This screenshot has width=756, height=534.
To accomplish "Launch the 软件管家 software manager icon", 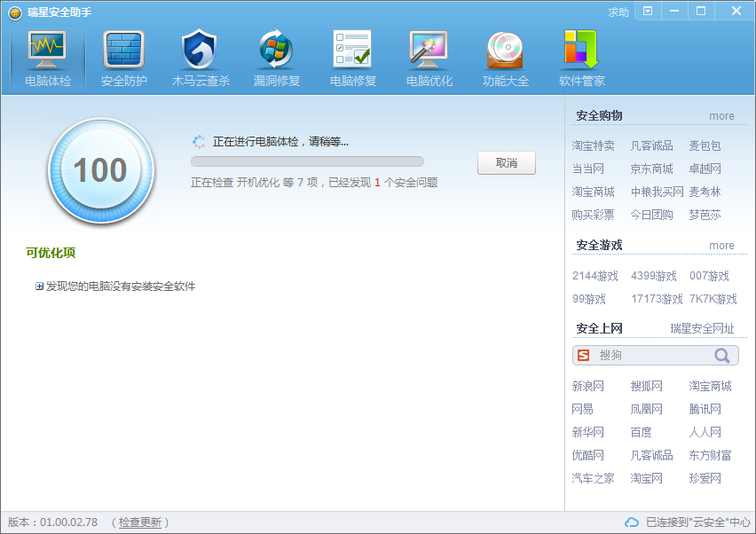I will (x=581, y=51).
